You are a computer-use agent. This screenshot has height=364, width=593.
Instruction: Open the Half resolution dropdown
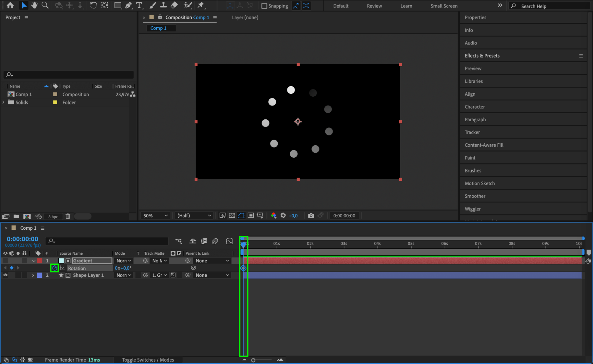point(194,215)
